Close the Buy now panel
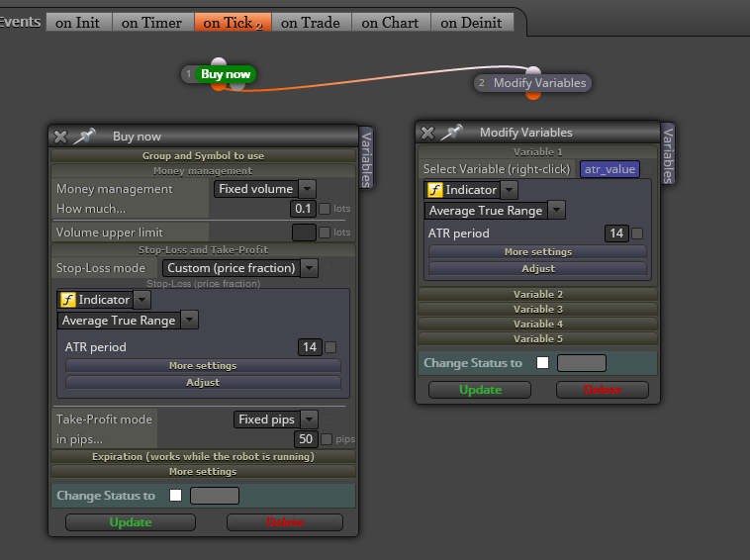Screen dimensions: 750x560 pos(60,137)
